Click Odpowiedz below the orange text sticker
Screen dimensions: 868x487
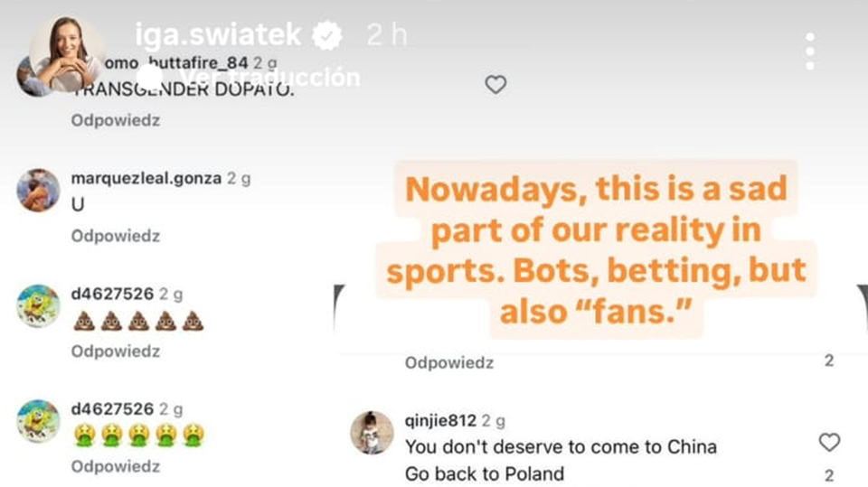(x=448, y=362)
